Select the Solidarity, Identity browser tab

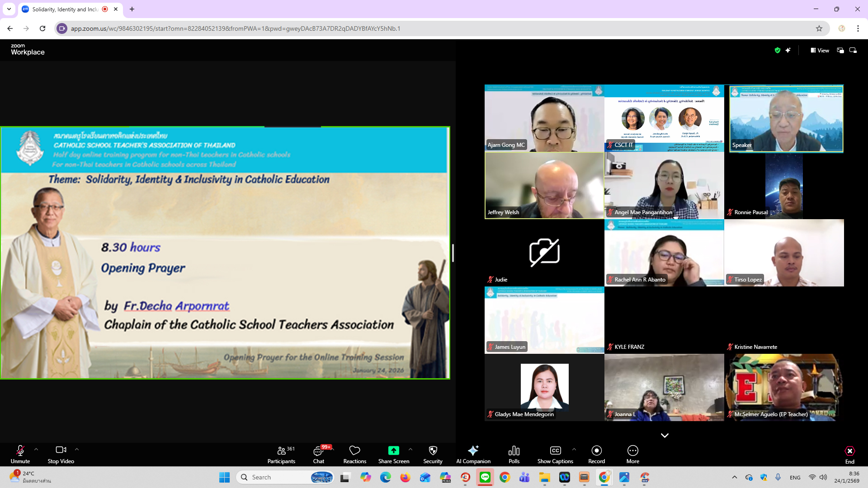point(66,9)
